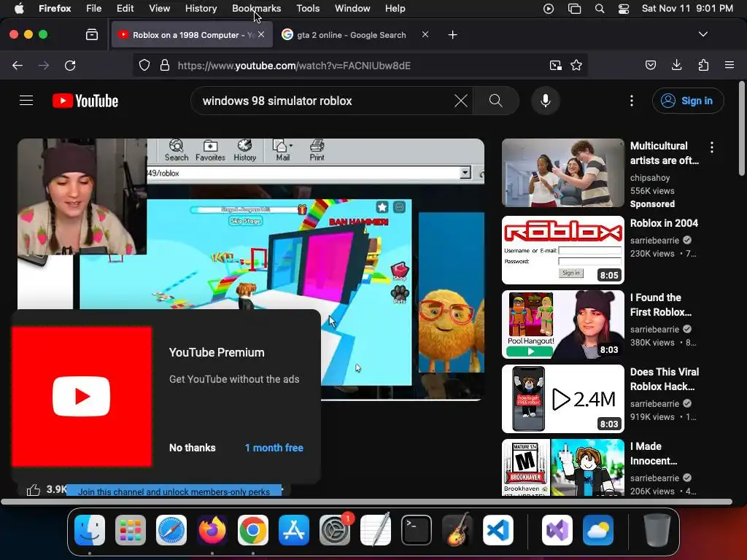Open Firefox downloads panel
This screenshot has width=747, height=560.
pyautogui.click(x=676, y=65)
